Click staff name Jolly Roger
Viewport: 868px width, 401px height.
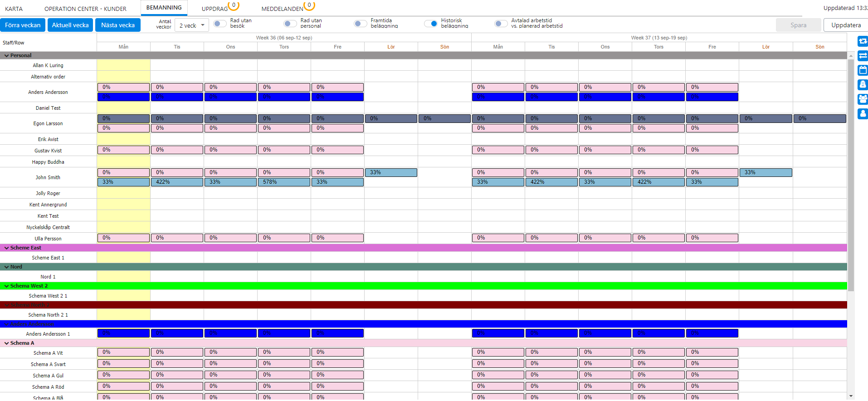click(x=48, y=193)
